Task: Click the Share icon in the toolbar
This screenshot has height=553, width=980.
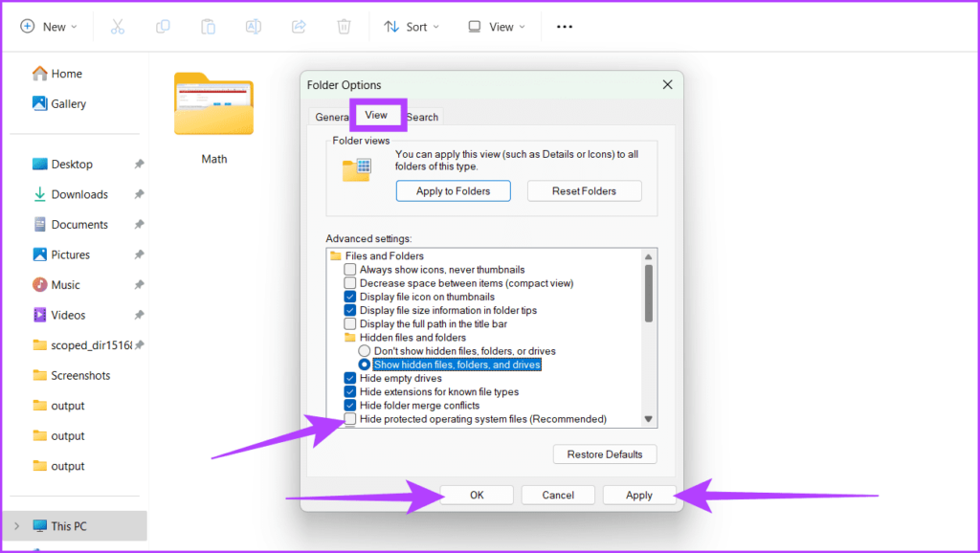Action: (298, 26)
